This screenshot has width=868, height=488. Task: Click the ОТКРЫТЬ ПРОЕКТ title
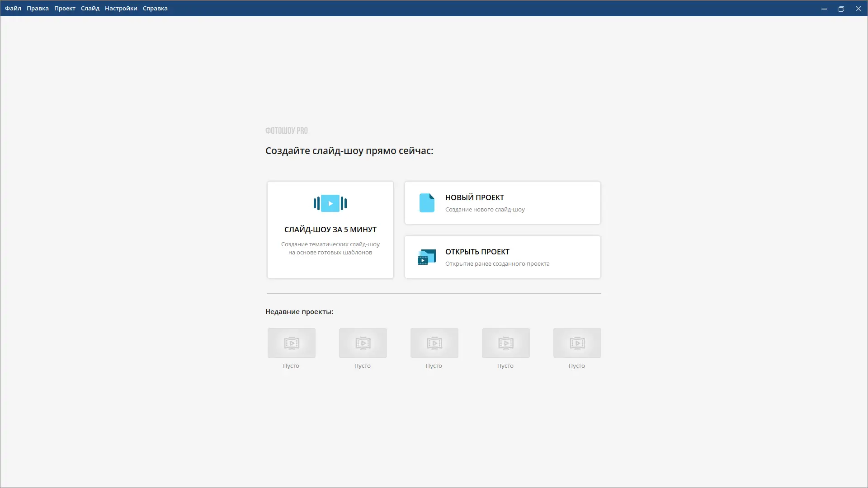(x=477, y=252)
